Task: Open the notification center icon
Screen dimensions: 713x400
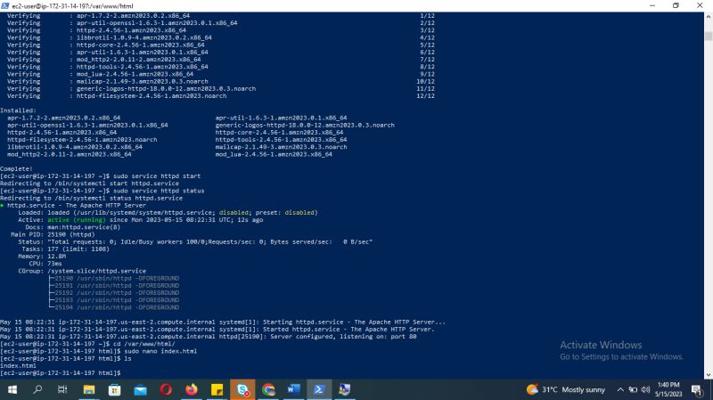Action: 697,390
